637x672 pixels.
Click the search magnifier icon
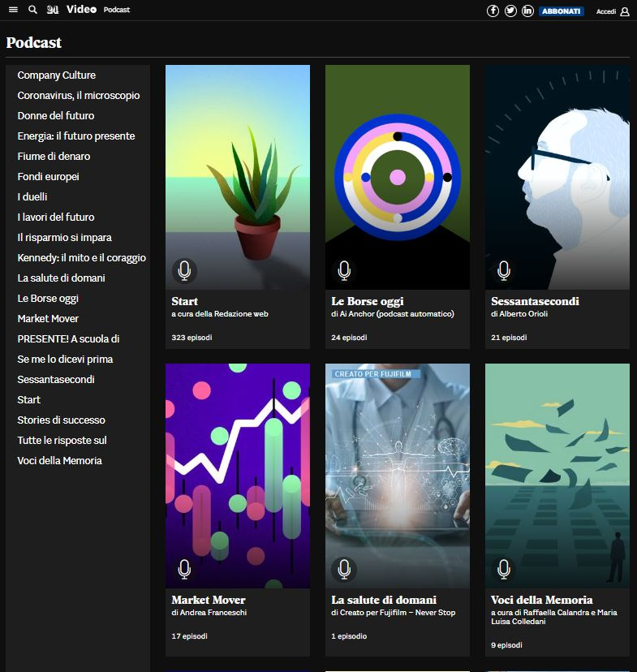pyautogui.click(x=32, y=10)
